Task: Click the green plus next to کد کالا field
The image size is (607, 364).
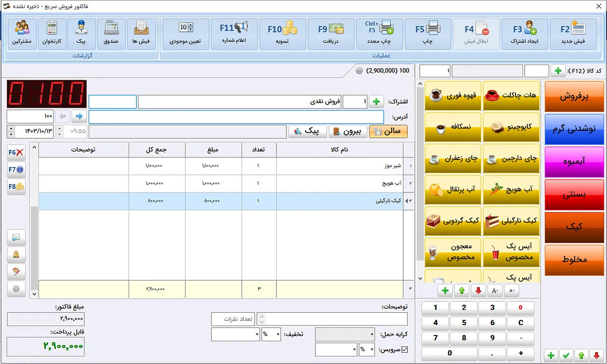Action: (558, 71)
